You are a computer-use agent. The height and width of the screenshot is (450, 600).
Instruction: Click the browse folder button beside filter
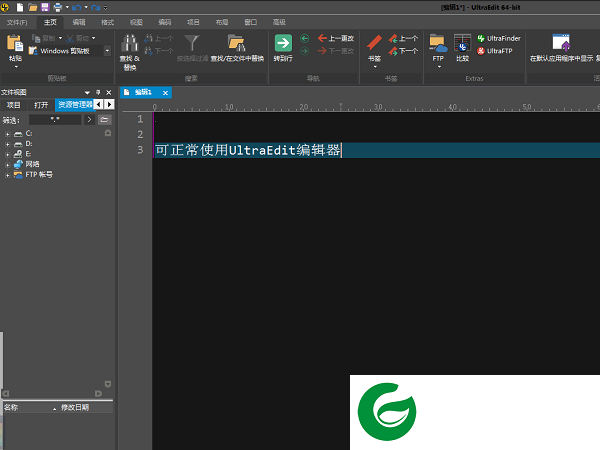pos(104,120)
